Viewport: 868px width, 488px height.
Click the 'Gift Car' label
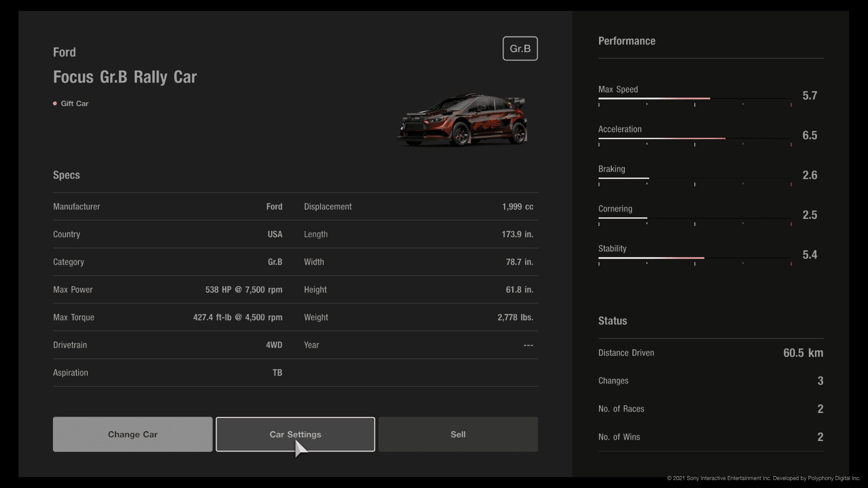(75, 103)
